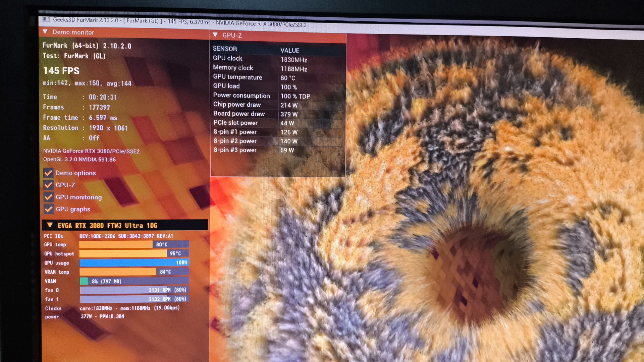Screen dimensions: 644x362
Task: Collapse the Demo monitor panel triangle
Action: (45, 32)
